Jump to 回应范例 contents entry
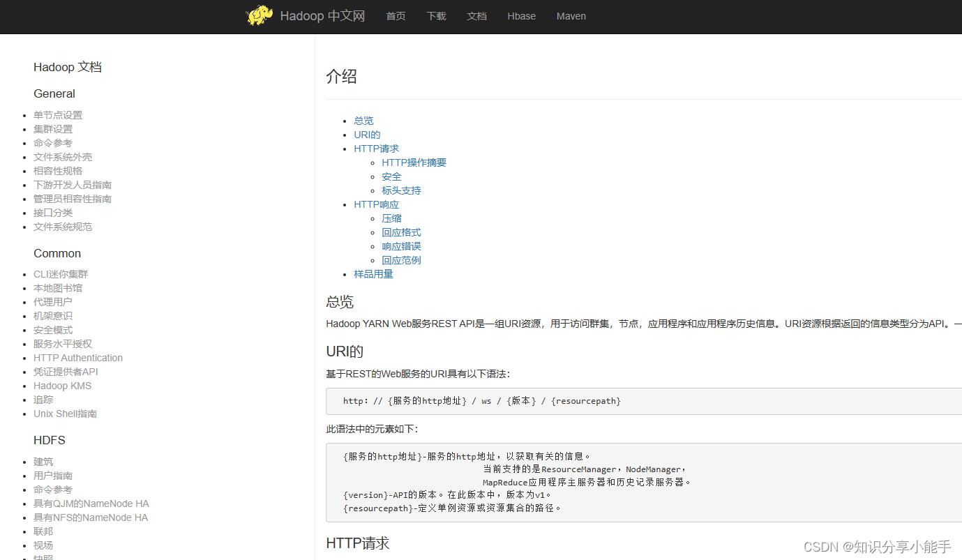 (x=401, y=260)
